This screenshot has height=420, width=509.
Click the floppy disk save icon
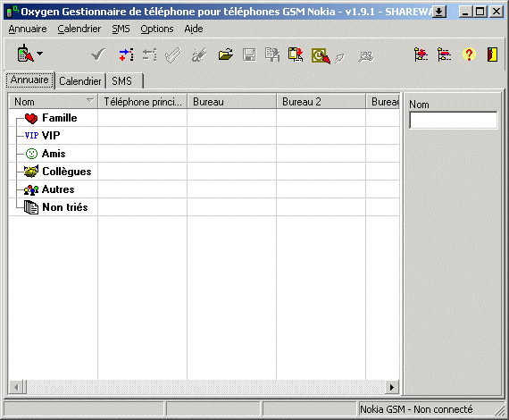point(249,55)
